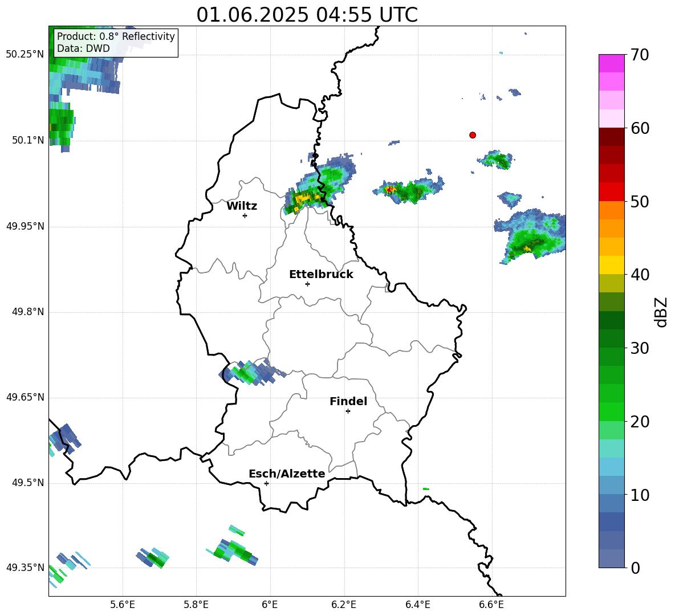Click the 6.6°E longitude label
Screen dimensions: 675x616
(491, 605)
